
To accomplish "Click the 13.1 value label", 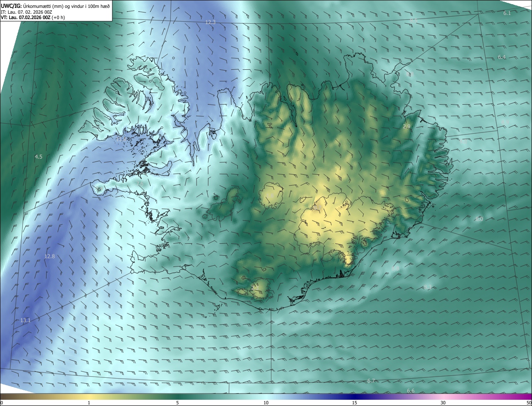I will tap(25, 320).
